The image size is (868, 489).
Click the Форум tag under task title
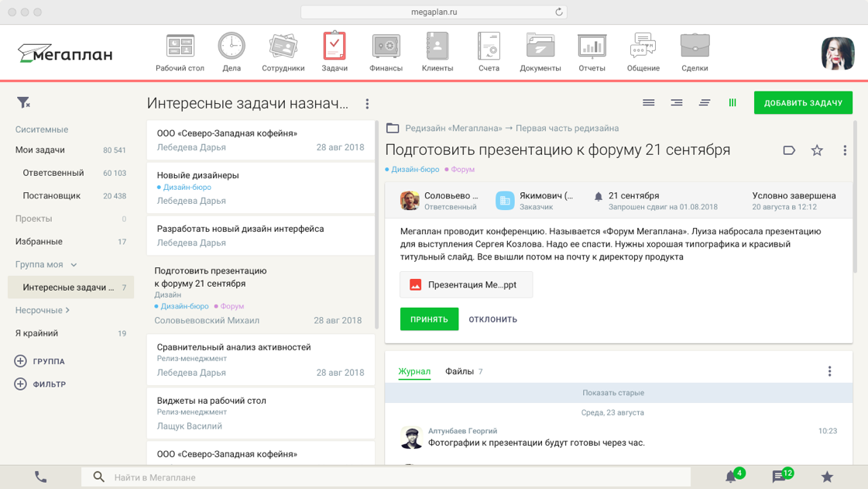(x=460, y=170)
